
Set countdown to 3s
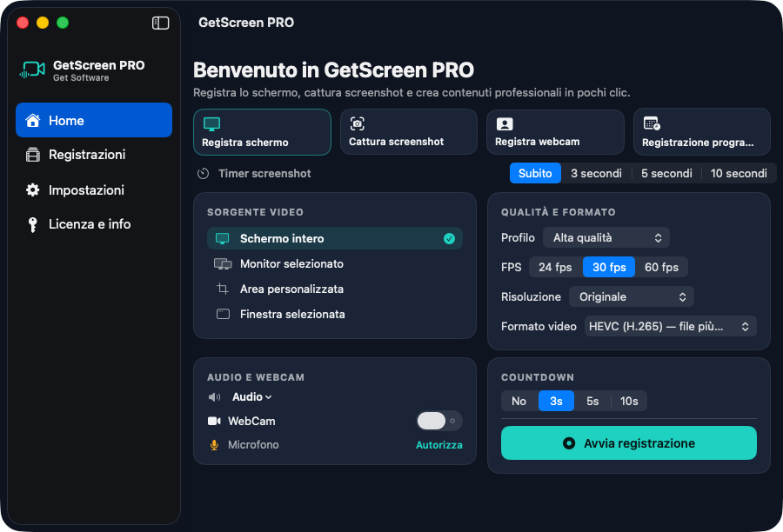tap(556, 401)
